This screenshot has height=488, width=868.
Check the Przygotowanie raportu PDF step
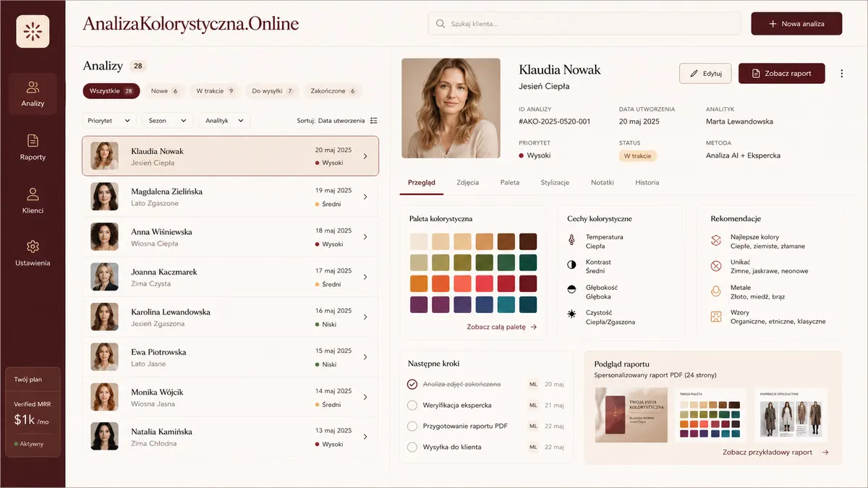tap(412, 426)
